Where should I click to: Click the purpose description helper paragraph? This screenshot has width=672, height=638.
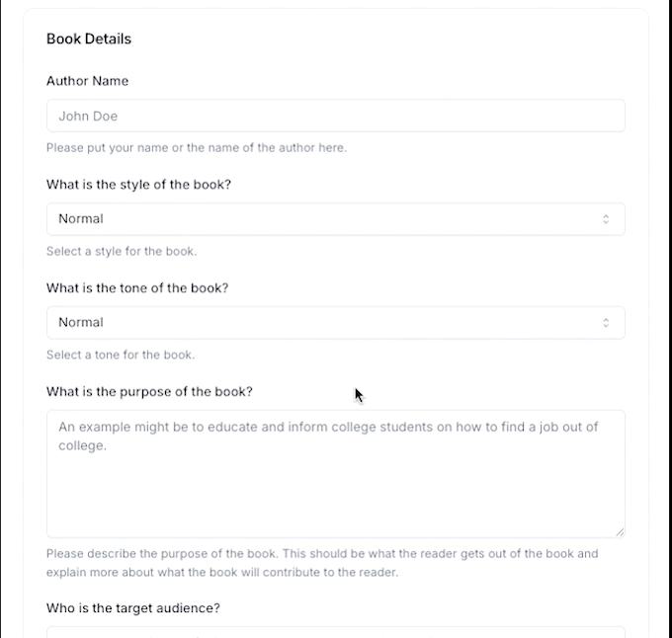(322, 563)
